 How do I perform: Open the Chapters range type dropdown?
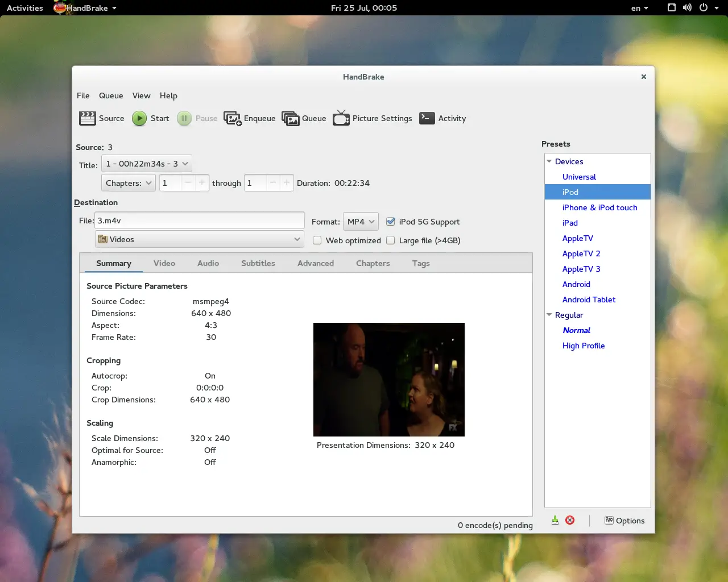click(x=129, y=183)
